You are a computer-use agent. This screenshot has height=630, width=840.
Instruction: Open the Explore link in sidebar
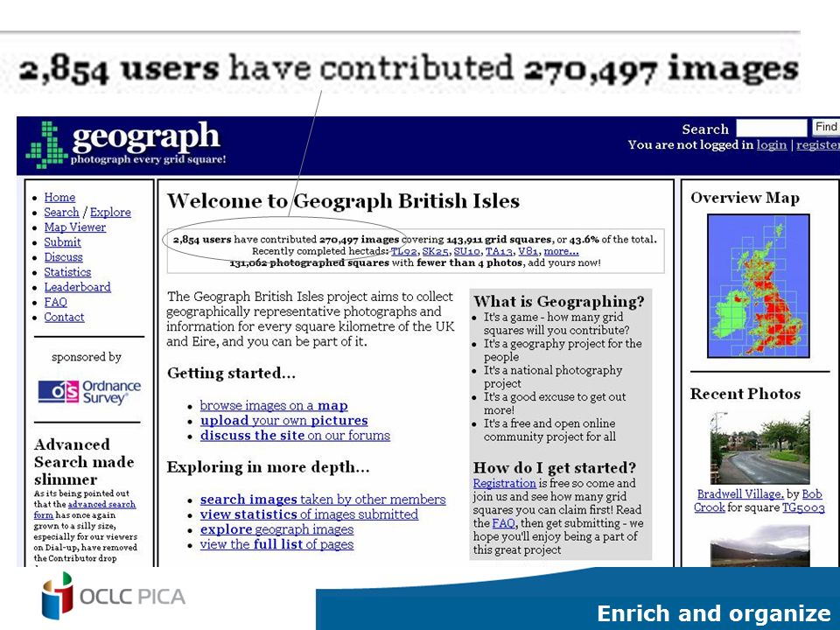coord(110,212)
